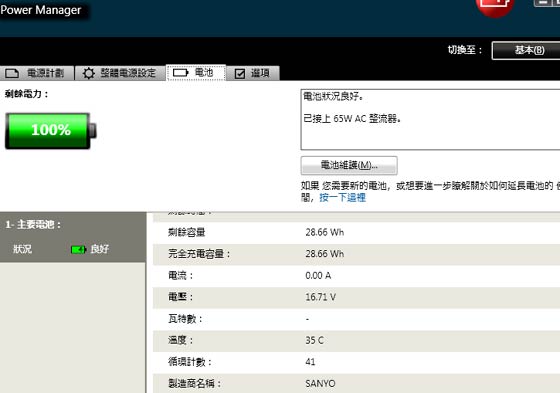Click the checkmark icon on 選項 tab
The width and height of the screenshot is (560, 393).
(x=240, y=74)
